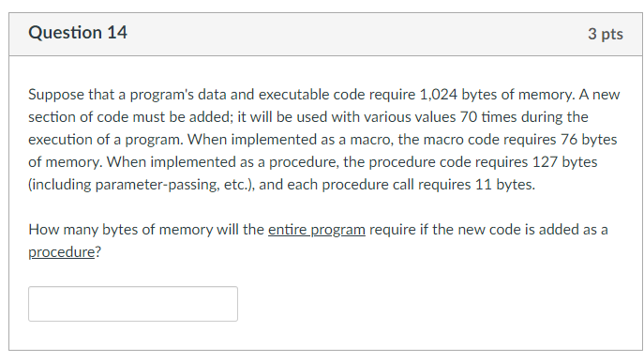This screenshot has width=644, height=362.
Task: Click the gray question header bar
Action: pos(325,34)
